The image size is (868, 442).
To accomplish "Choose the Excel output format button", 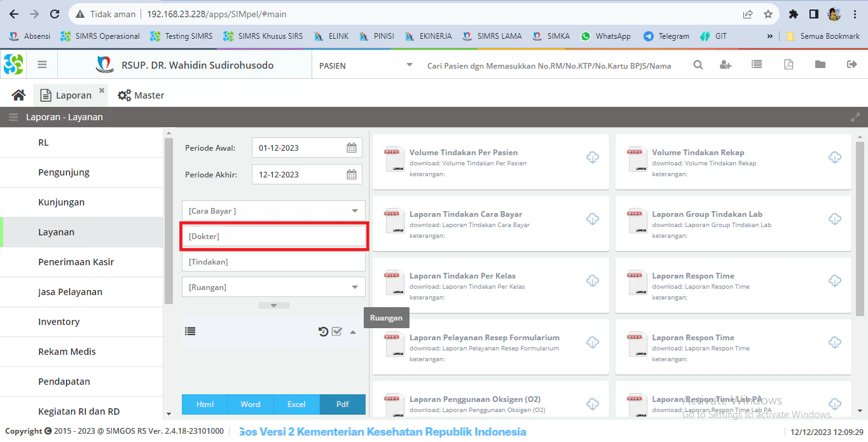I will click(296, 404).
